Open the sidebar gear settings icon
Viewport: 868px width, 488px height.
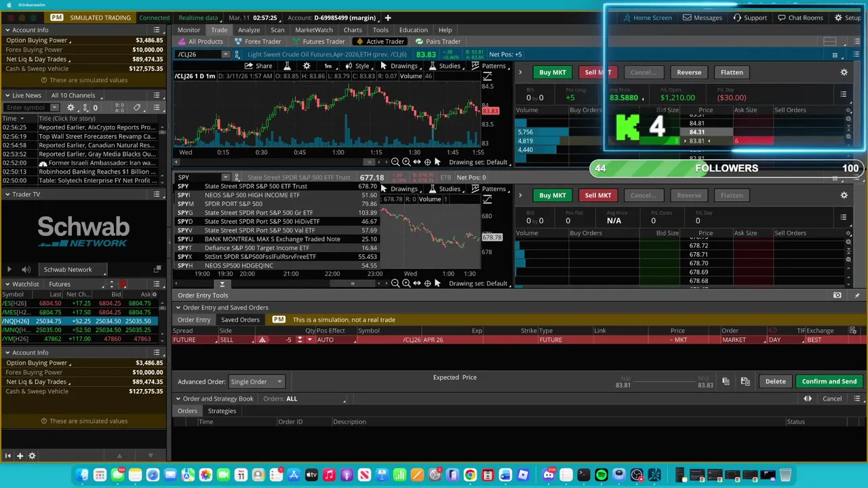32,456
